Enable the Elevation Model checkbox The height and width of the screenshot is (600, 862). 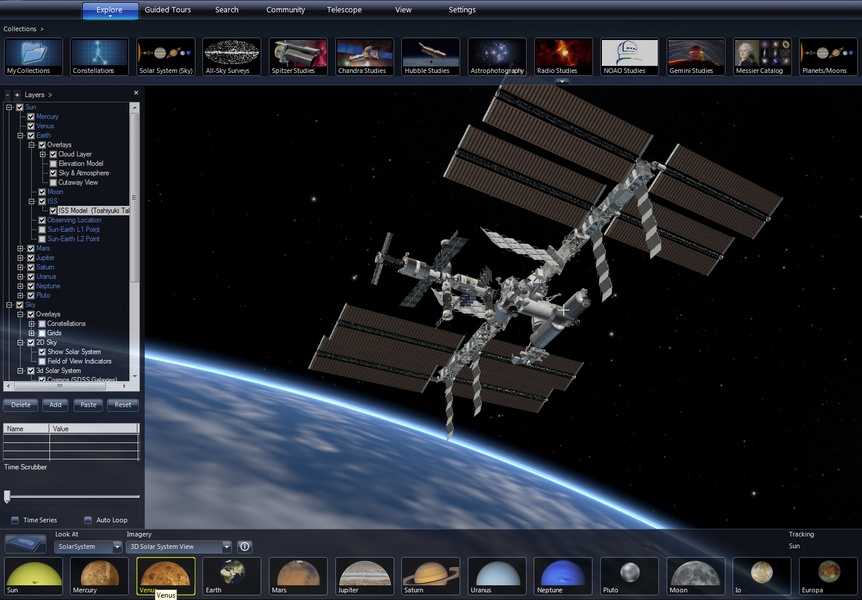tap(53, 164)
